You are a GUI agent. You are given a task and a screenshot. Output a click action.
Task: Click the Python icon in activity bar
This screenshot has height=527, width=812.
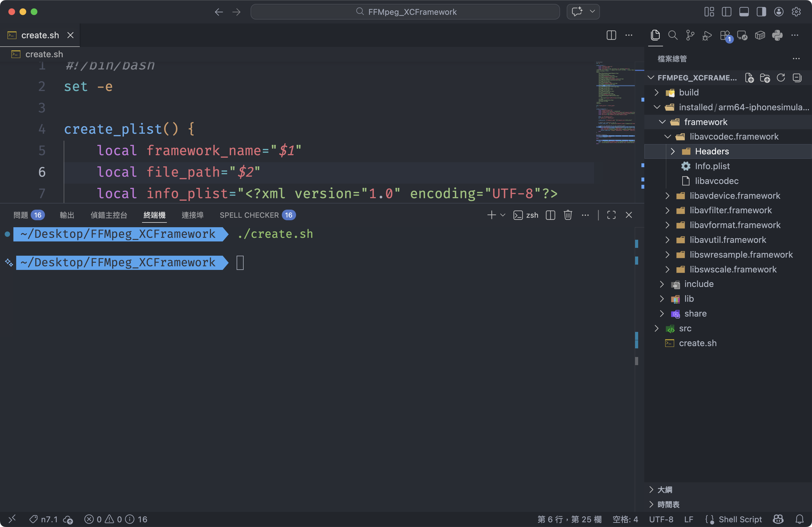(777, 35)
